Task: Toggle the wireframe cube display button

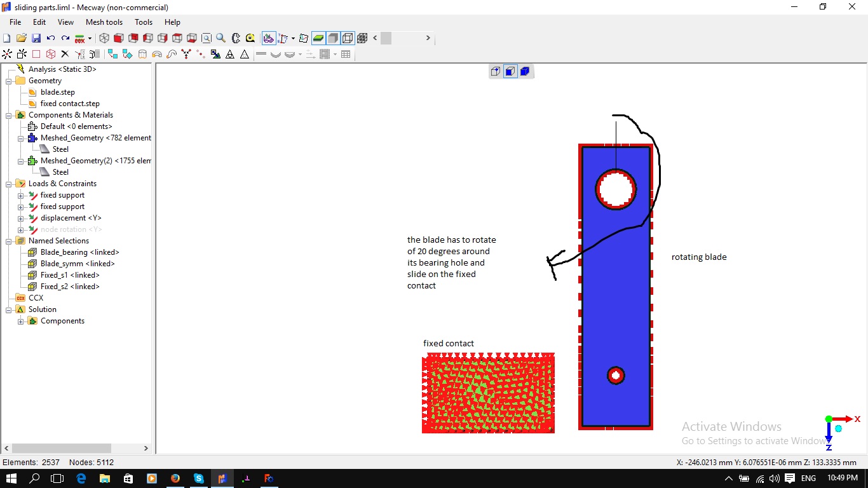Action: click(x=348, y=38)
